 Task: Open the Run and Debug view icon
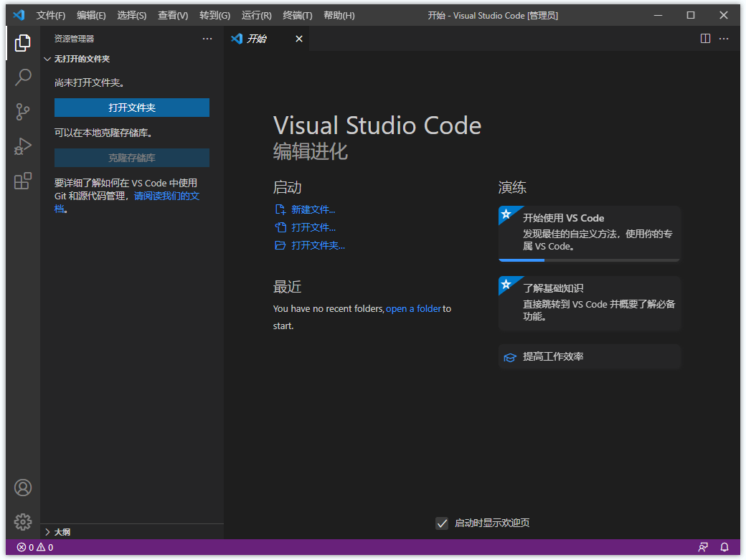23,146
